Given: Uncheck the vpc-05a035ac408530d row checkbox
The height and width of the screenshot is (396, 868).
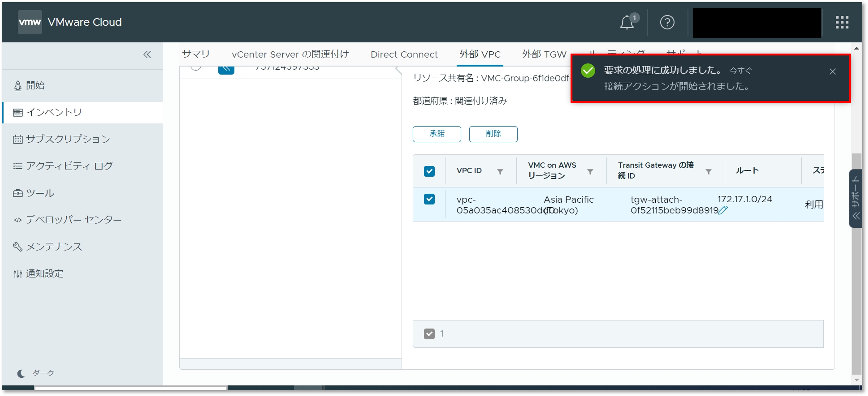Looking at the screenshot, I should pyautogui.click(x=429, y=199).
